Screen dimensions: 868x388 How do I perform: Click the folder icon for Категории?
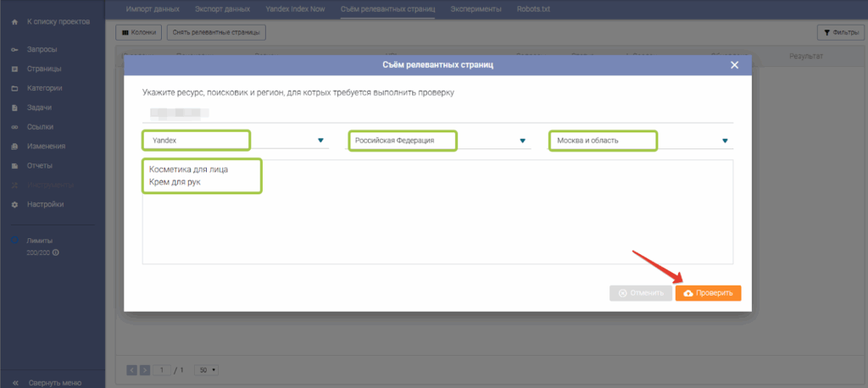pyautogui.click(x=14, y=88)
